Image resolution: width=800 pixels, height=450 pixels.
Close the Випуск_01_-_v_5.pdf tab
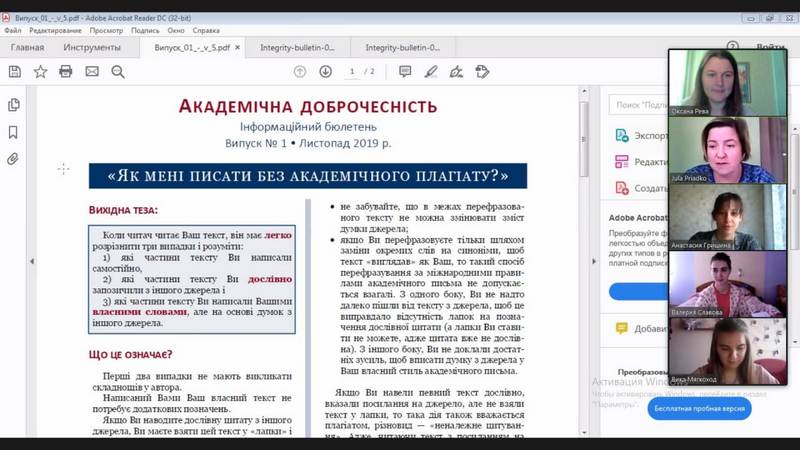(x=238, y=47)
